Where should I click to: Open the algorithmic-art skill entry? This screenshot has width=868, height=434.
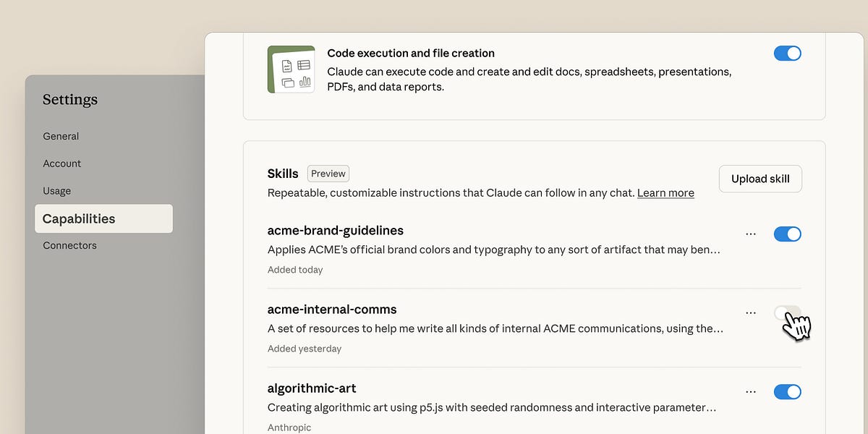[x=312, y=388]
